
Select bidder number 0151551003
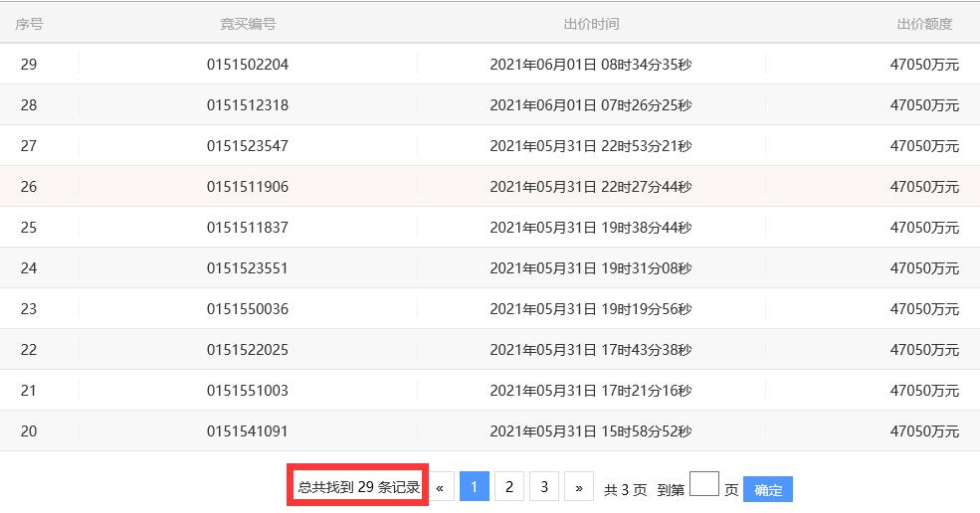point(248,390)
